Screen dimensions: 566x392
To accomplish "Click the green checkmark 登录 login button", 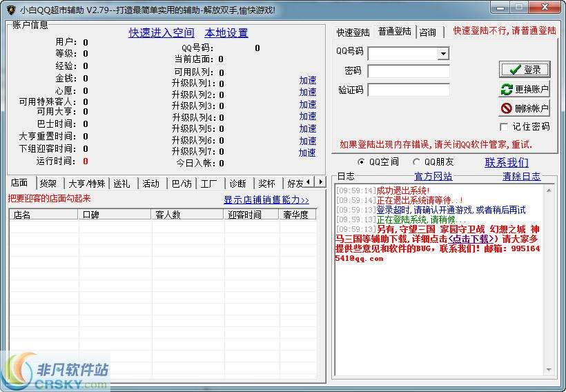I will click(525, 69).
